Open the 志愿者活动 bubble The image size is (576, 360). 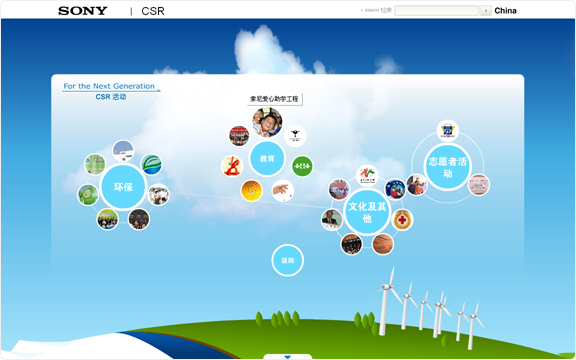(x=447, y=167)
